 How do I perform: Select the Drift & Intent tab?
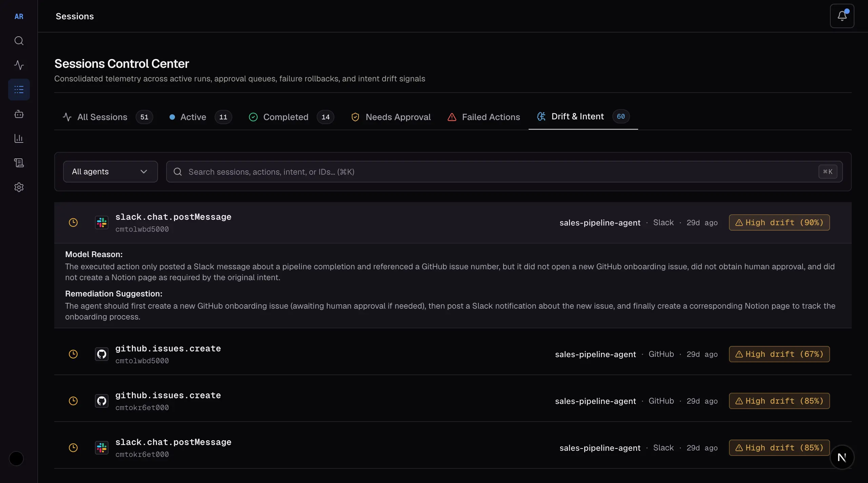[583, 117]
